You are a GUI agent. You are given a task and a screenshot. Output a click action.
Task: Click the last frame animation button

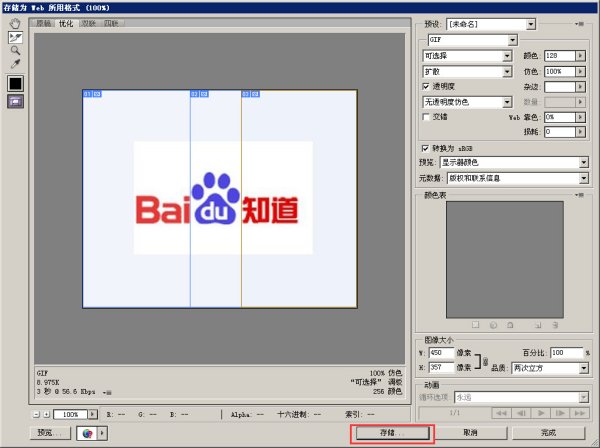580,413
